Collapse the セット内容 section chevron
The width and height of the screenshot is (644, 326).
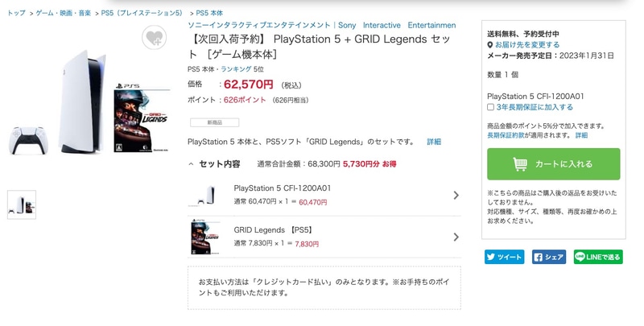click(x=191, y=164)
